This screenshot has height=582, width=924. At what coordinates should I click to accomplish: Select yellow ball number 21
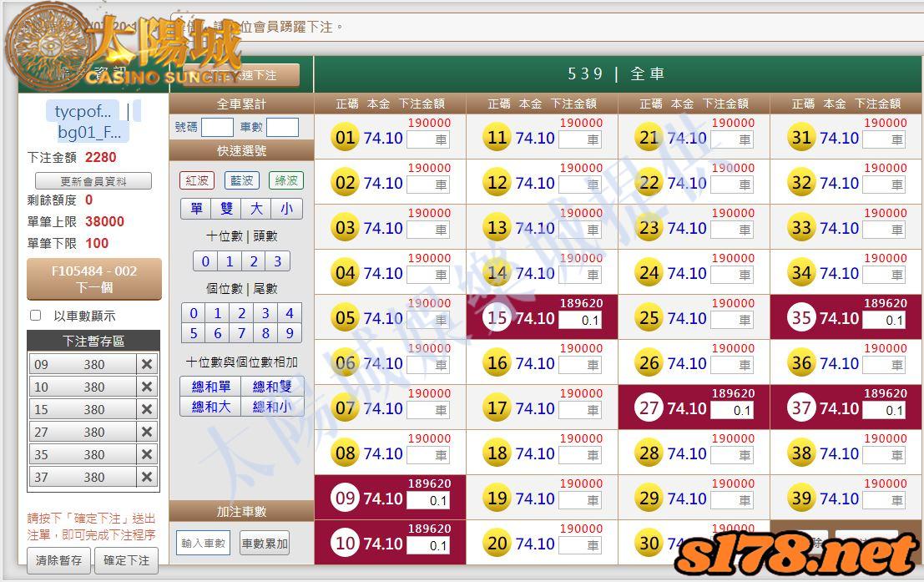click(649, 138)
